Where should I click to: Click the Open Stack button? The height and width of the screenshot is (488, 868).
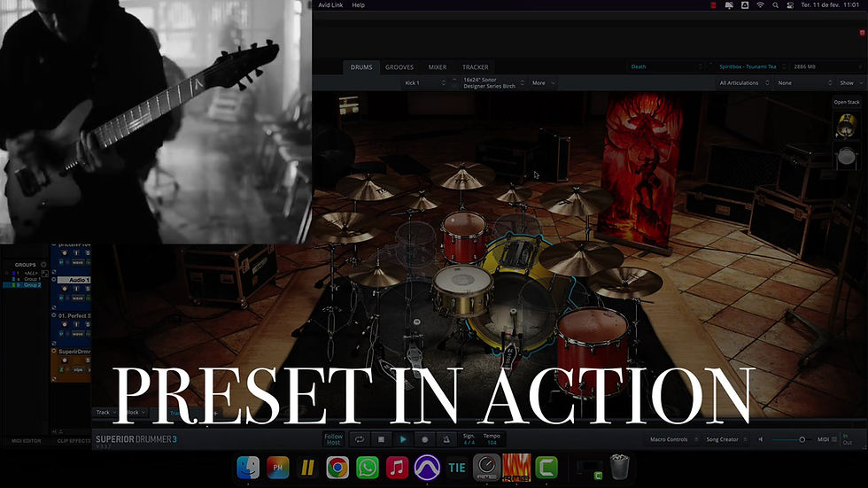point(847,103)
